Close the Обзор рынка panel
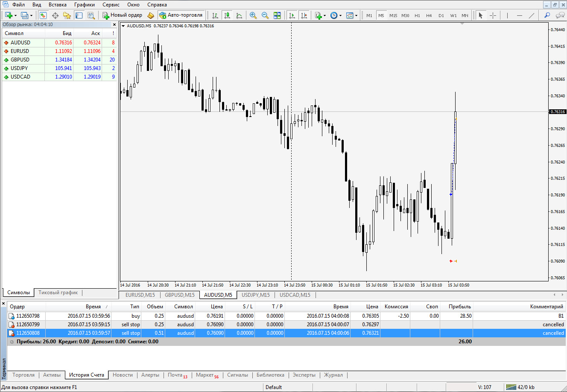567x392 pixels. [114, 25]
